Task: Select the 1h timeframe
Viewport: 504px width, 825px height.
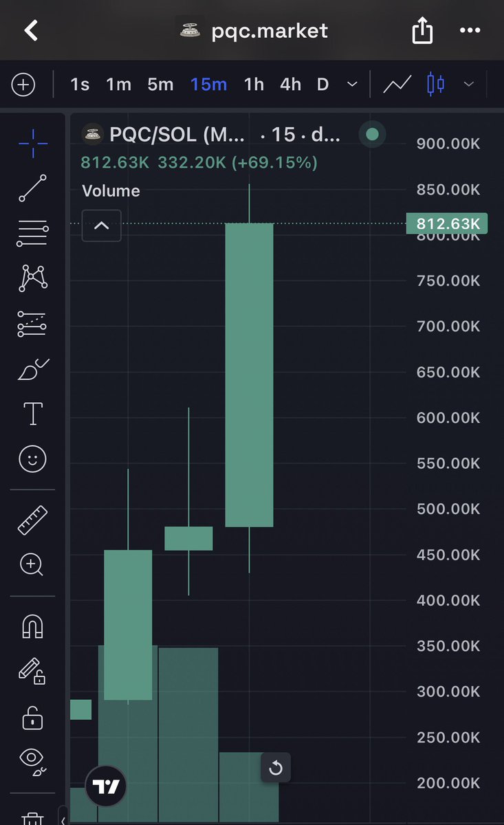Action: pos(254,85)
